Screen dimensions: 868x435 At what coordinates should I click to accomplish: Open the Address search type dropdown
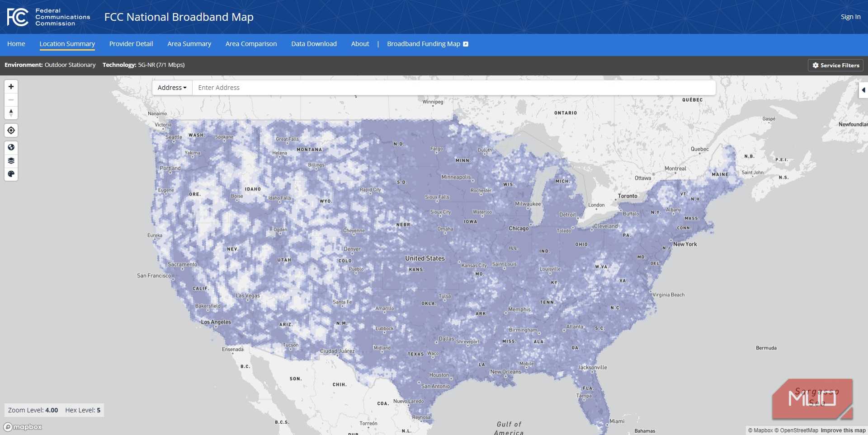pos(172,88)
